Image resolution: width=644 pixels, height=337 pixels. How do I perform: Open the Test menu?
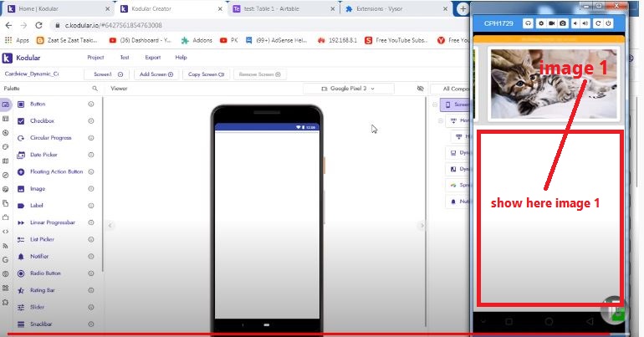coord(125,58)
